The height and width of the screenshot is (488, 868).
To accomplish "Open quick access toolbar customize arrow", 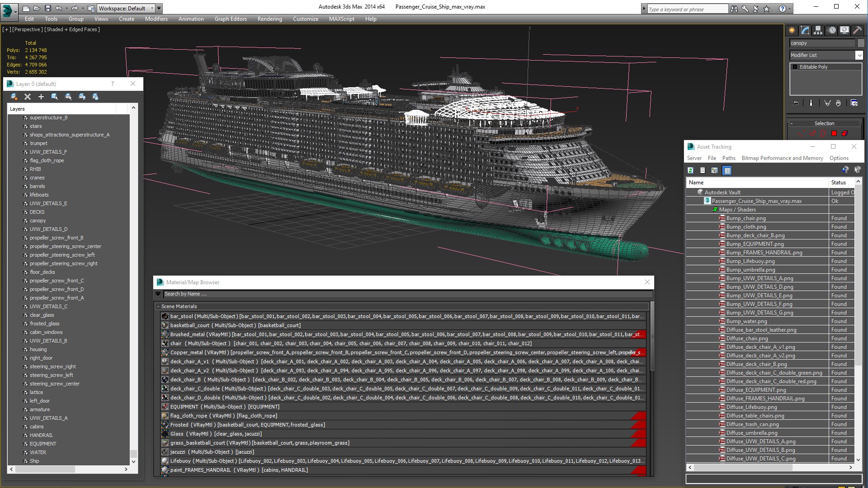I will [159, 8].
